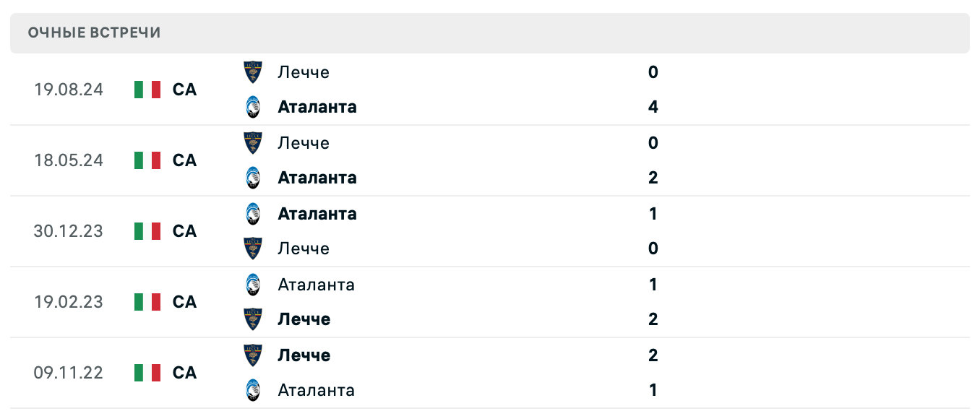Click Lecce crest in 18.05.24 match
Screen dimensions: 980x419
click(x=253, y=142)
